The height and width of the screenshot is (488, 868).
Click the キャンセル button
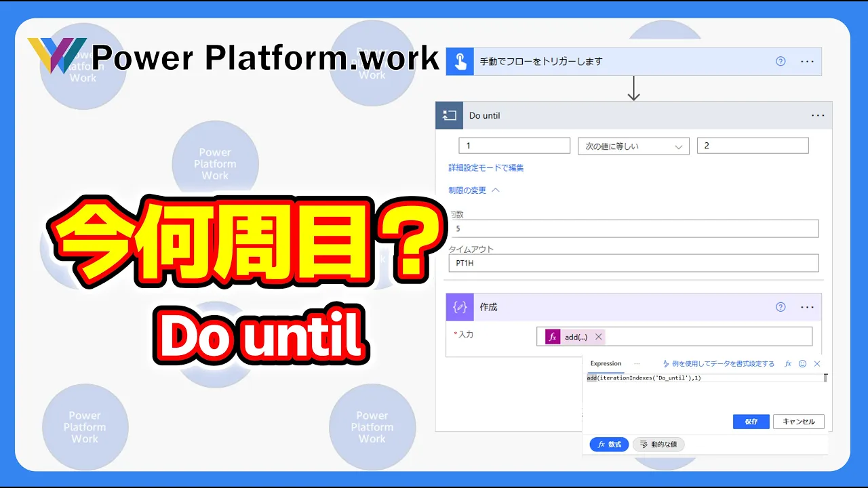click(799, 422)
